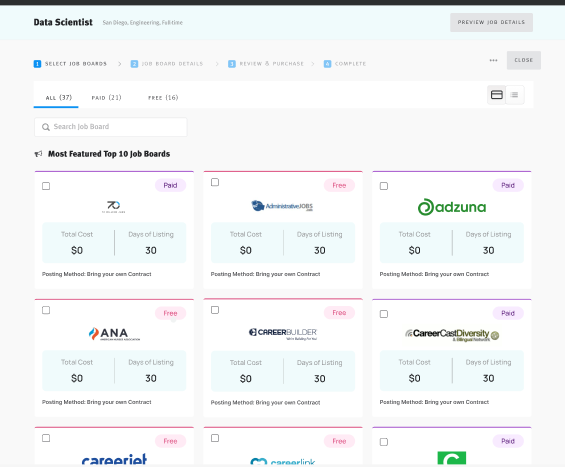The height and width of the screenshot is (467, 565).
Task: Click Adzuna Posting Method text
Action: pos(434,274)
